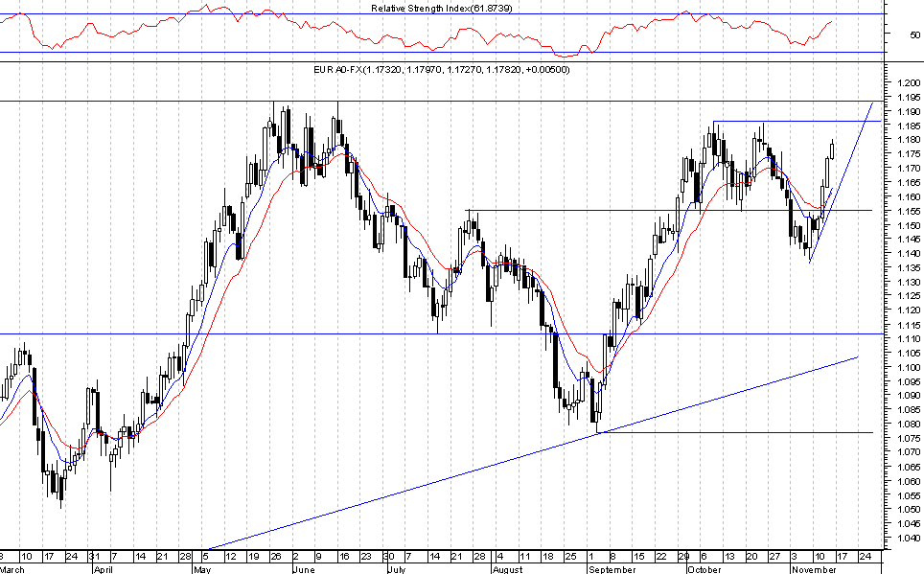Click the Relative Strength Index title text
Image resolution: width=924 pixels, height=574 pixels.
(x=441, y=9)
